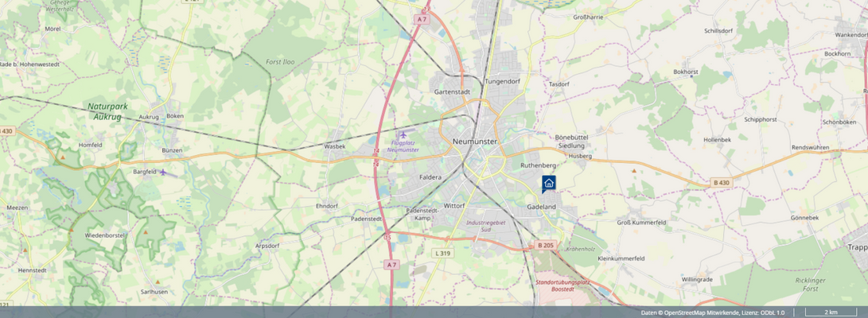This screenshot has width=868, height=318.
Task: Select the L 319 road shield
Action: pyautogui.click(x=443, y=253)
